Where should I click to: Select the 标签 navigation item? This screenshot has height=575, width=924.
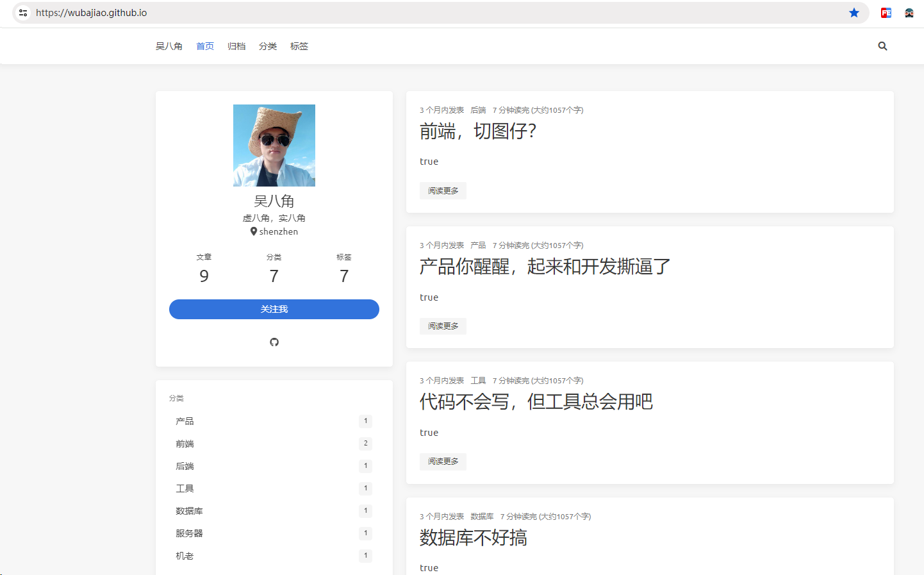tap(299, 46)
